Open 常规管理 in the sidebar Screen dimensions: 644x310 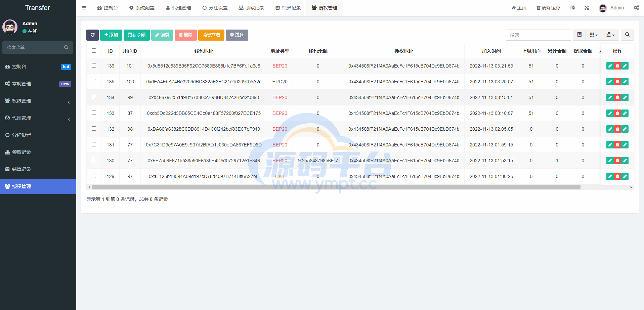tap(38, 84)
